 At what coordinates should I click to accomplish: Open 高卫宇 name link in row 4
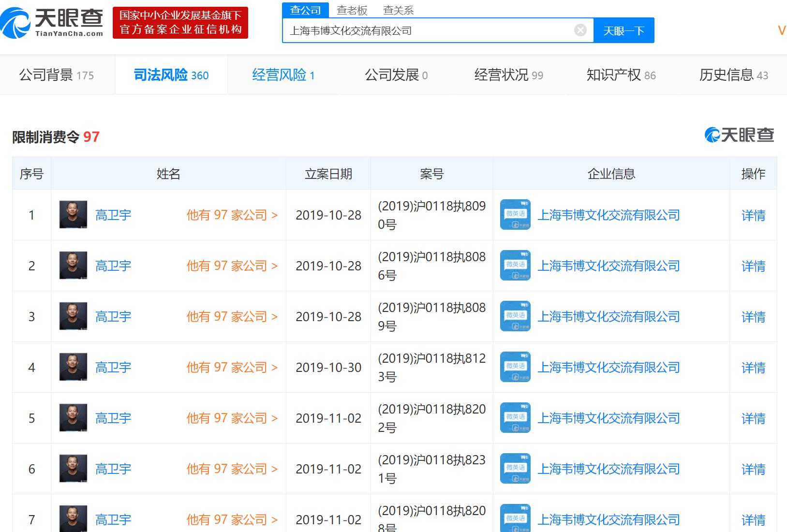click(113, 368)
